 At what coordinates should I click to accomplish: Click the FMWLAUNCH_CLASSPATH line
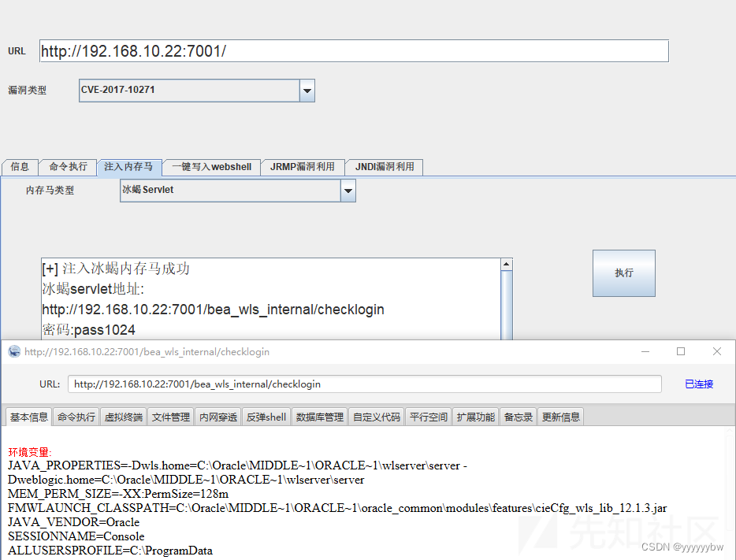click(x=337, y=508)
